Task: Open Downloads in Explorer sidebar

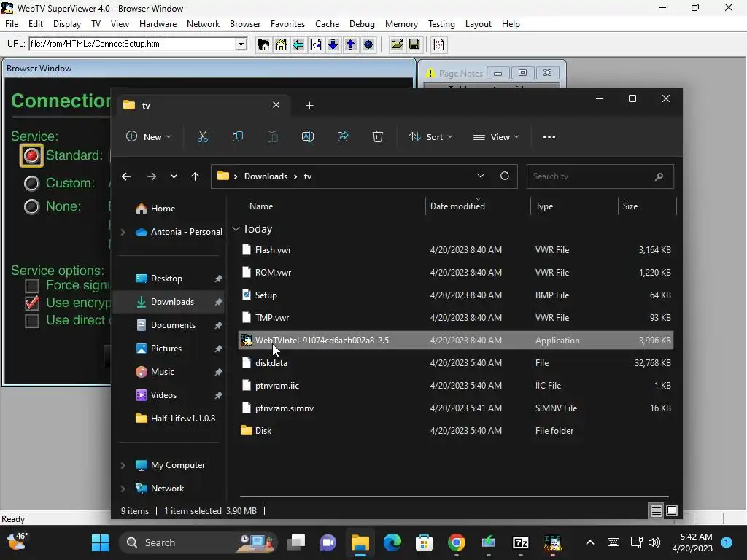Action: (169, 302)
